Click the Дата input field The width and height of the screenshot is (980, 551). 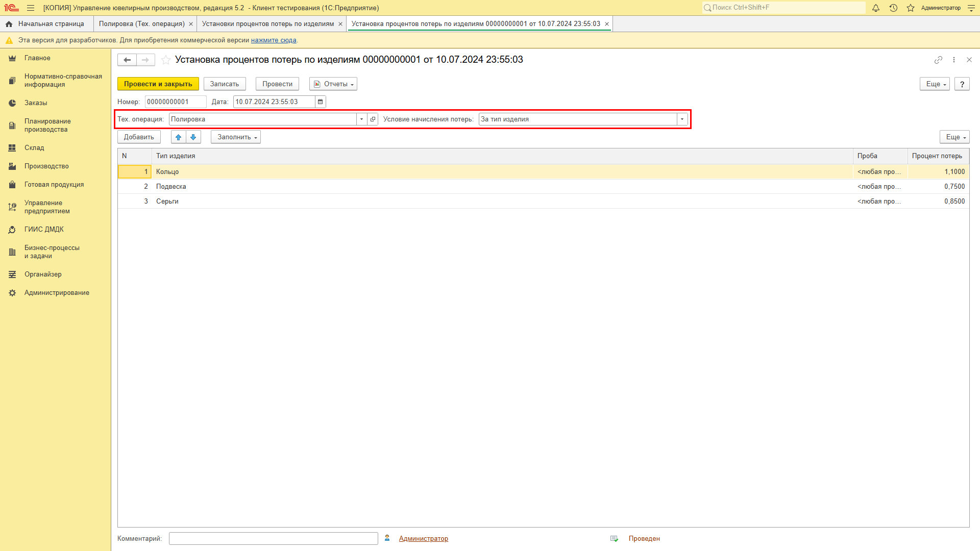coord(274,102)
